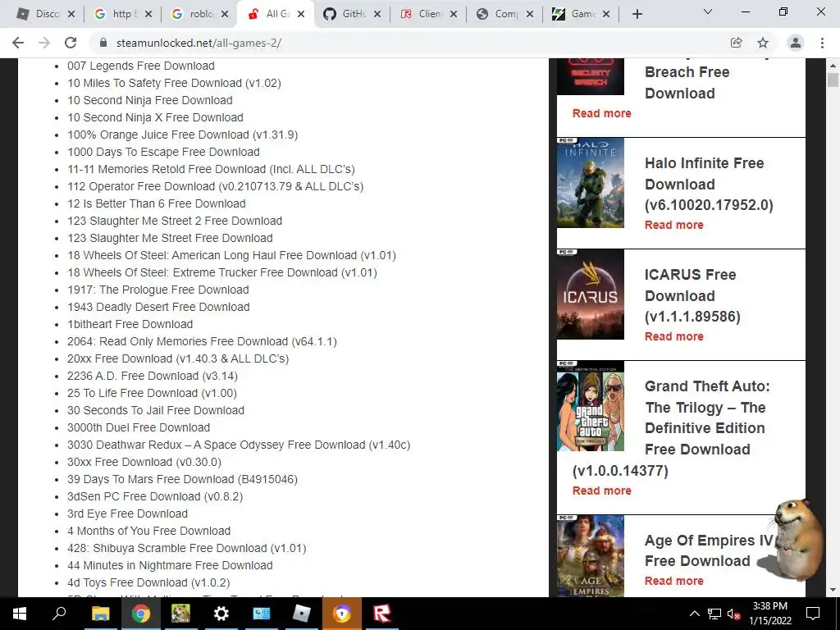Open Roblox Player taskbar icon
The height and width of the screenshot is (630, 840).
point(302,614)
